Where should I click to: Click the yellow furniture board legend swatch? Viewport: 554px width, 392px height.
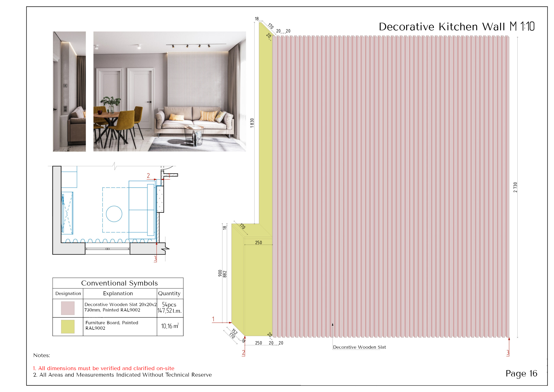tap(68, 327)
